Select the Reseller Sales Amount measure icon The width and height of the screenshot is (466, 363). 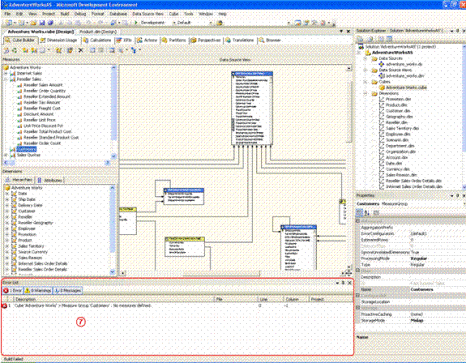tap(19, 85)
